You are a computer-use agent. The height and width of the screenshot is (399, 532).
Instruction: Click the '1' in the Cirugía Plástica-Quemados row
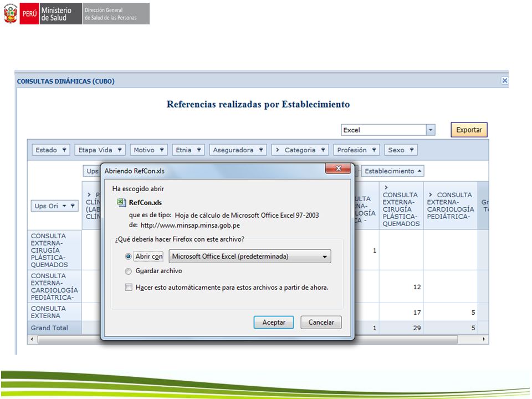tap(375, 250)
